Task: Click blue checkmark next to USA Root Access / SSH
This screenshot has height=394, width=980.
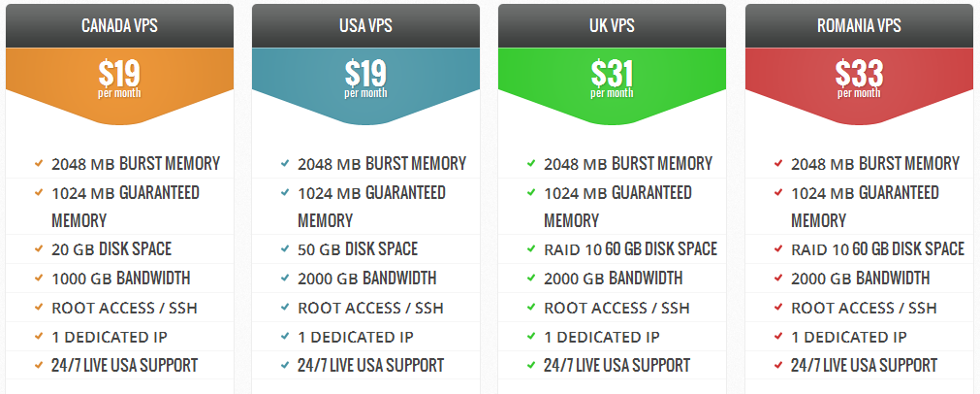Action: [284, 308]
